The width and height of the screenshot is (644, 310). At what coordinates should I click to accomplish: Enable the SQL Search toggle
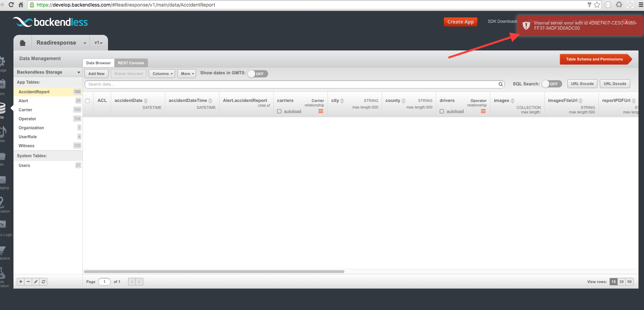point(552,84)
